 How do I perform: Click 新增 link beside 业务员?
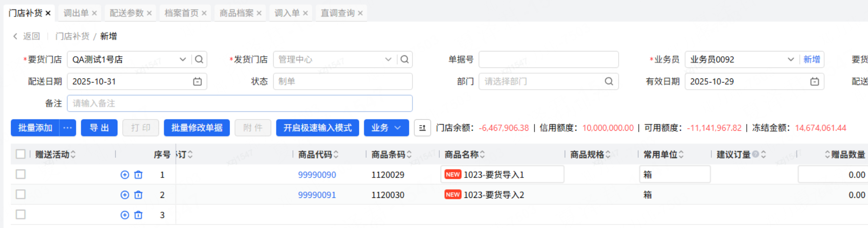pyautogui.click(x=812, y=59)
